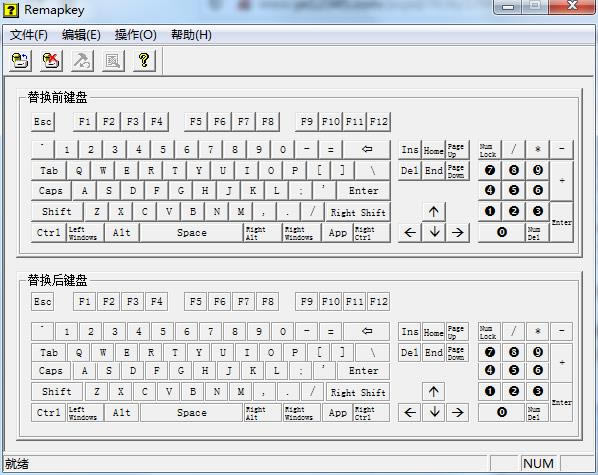Select Esc key on the 替换后键盘 keyboard
Screen dimensions: 598x475
pyautogui.click(x=42, y=302)
